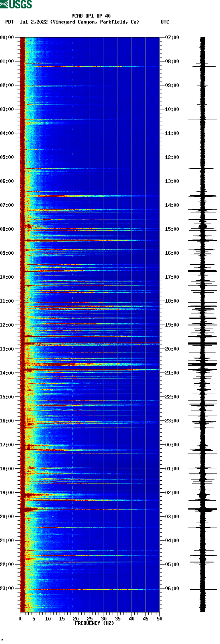The image size is (220, 644).
Task: Click '(Vineyard Canyon, Parkfield, Ca)' location text
Action: 95,22
